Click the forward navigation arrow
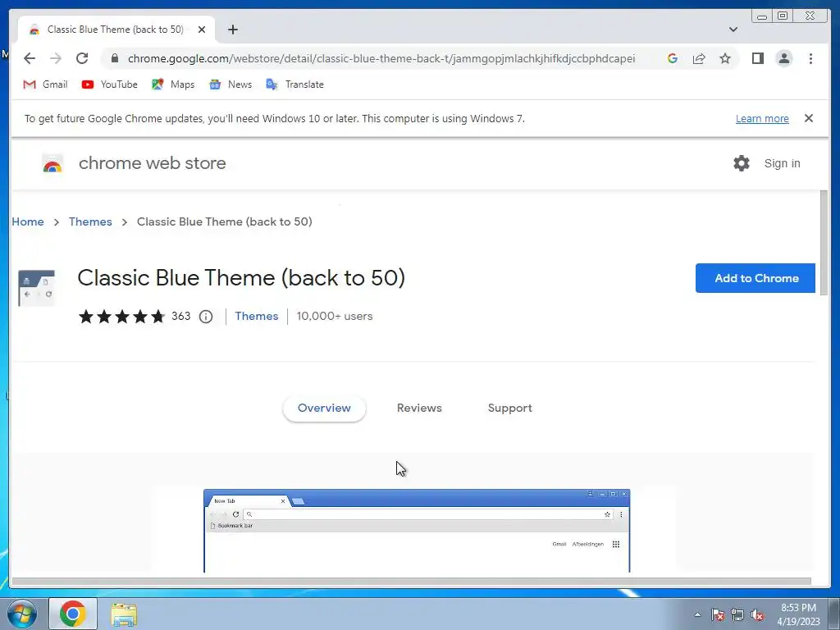The image size is (840, 630). [x=56, y=58]
